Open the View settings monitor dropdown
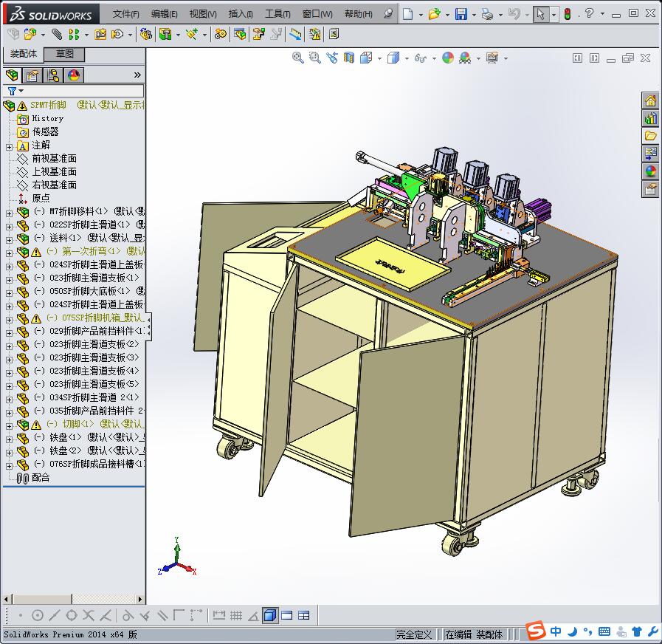 click(x=506, y=58)
